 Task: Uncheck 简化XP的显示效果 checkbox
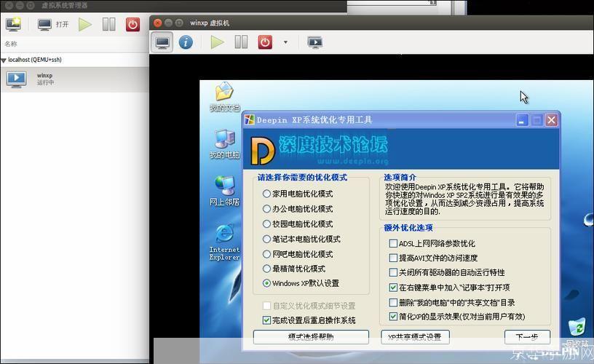click(x=393, y=316)
